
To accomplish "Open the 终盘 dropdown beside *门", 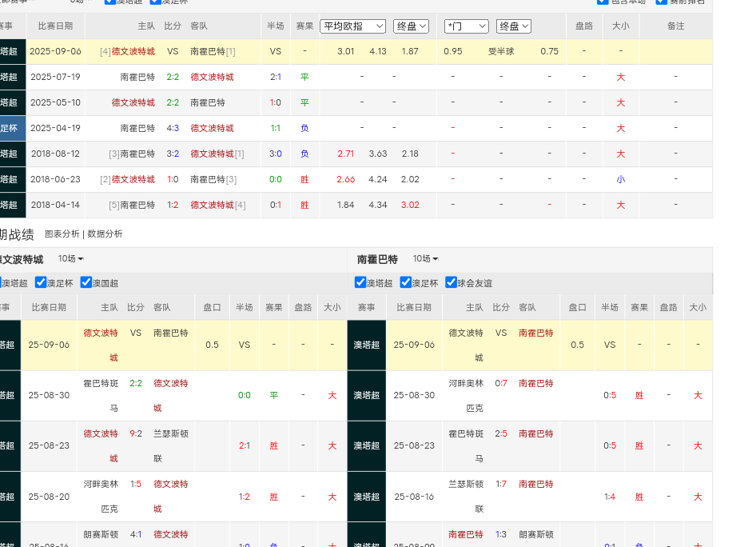I will (513, 26).
